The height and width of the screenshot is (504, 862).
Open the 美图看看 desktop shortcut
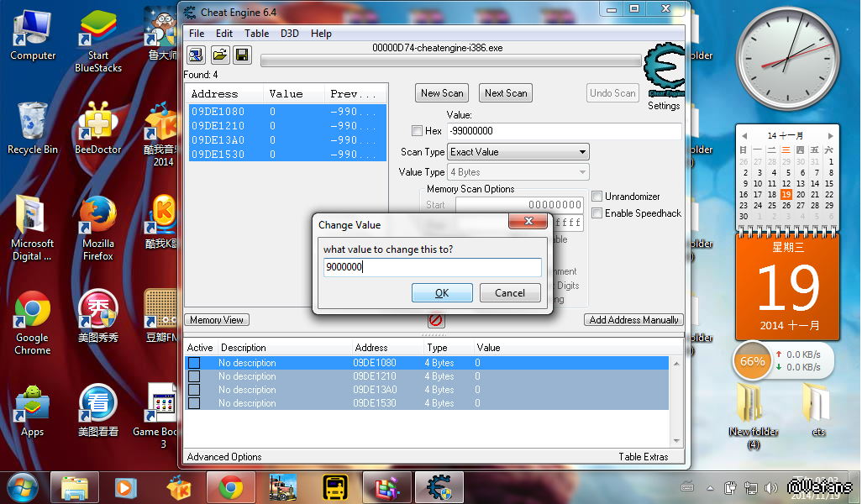[x=97, y=411]
